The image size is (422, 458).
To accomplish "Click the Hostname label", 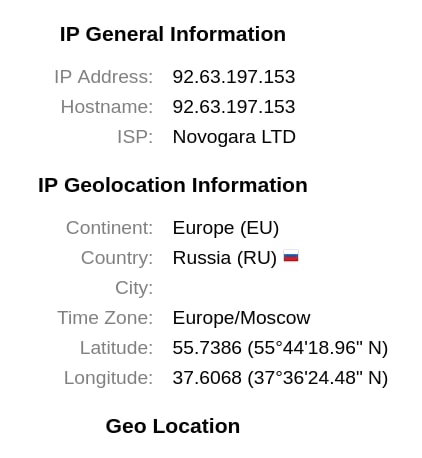I will (107, 107).
